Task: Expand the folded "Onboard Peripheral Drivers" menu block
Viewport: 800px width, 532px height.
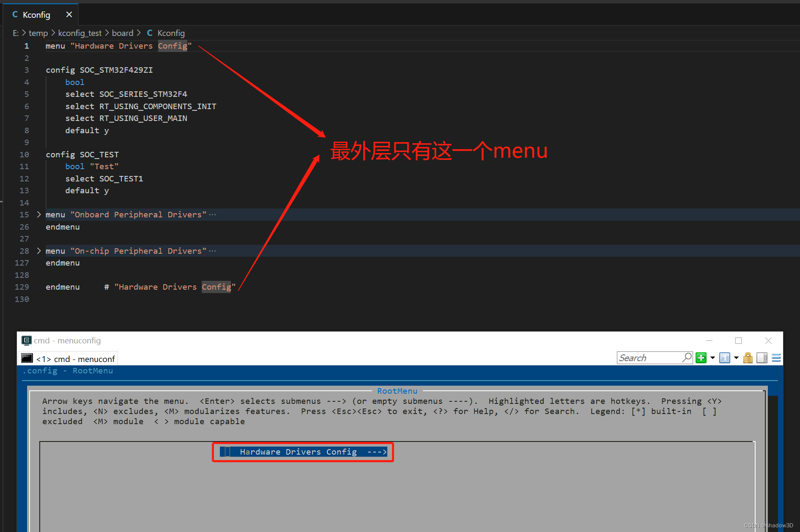Action: click(x=38, y=214)
